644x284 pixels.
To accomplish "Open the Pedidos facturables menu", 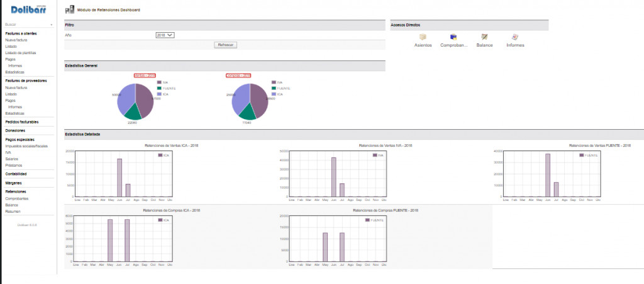I will click(x=22, y=122).
